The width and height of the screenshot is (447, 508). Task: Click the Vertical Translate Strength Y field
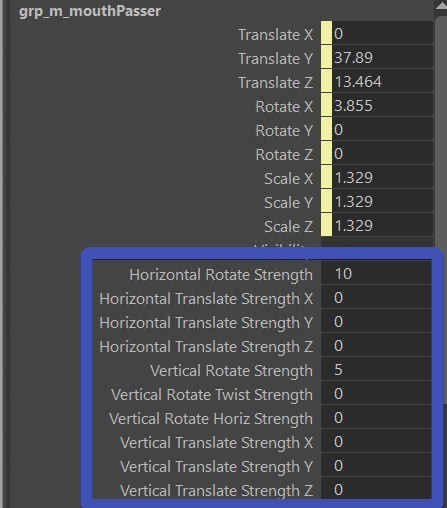tap(376, 465)
